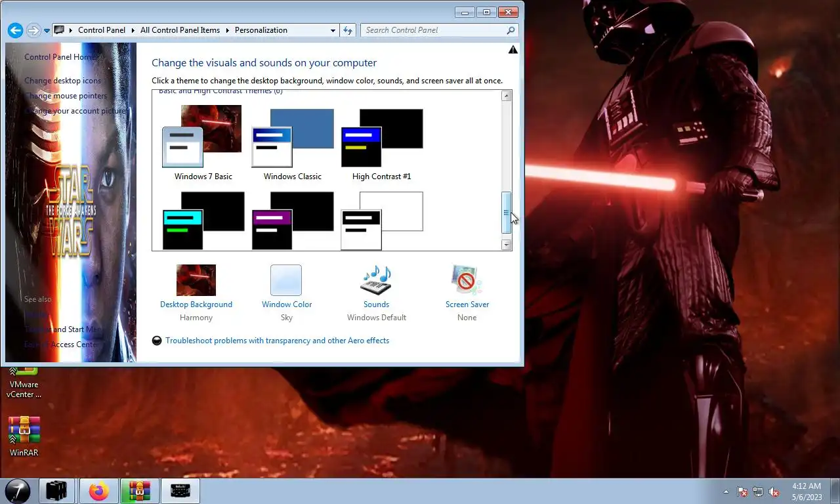Select the Windows Classic theme
The height and width of the screenshot is (504, 840).
point(293,142)
